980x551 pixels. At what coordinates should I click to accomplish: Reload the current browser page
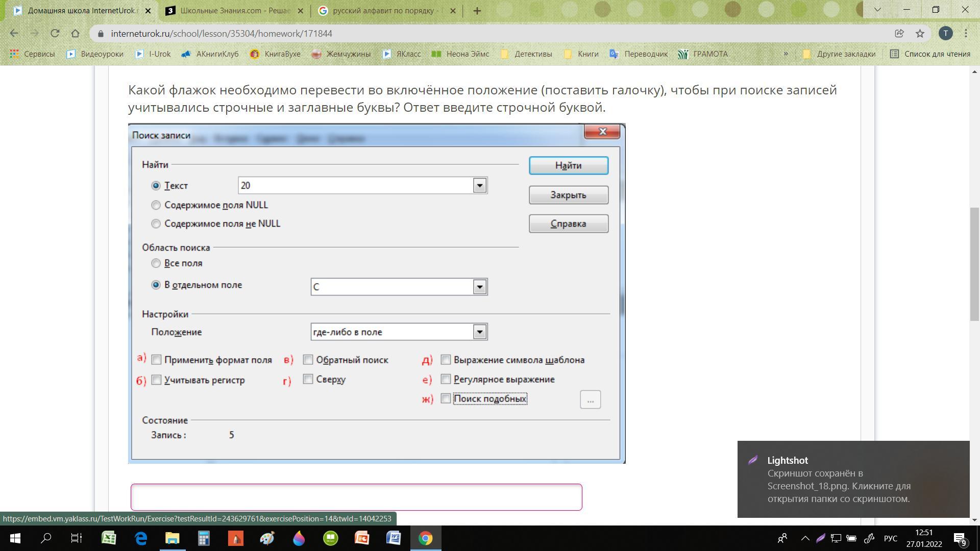click(55, 33)
